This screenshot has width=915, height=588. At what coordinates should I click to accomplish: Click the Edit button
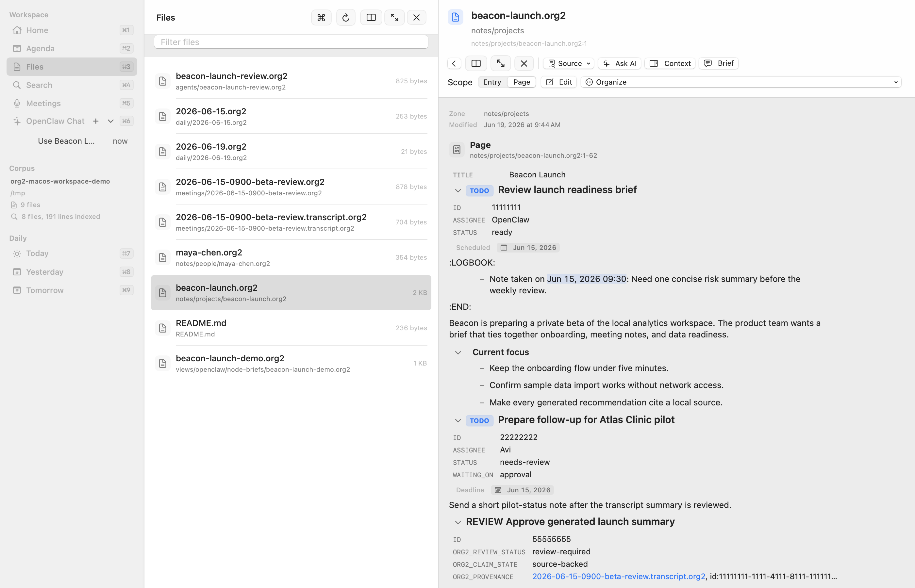(559, 82)
